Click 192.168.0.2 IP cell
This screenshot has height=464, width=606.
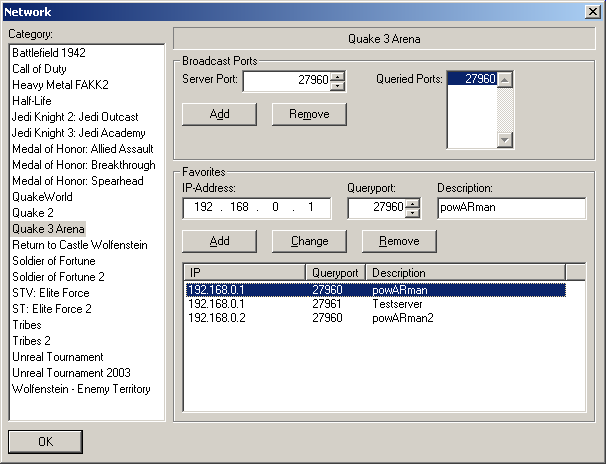217,318
